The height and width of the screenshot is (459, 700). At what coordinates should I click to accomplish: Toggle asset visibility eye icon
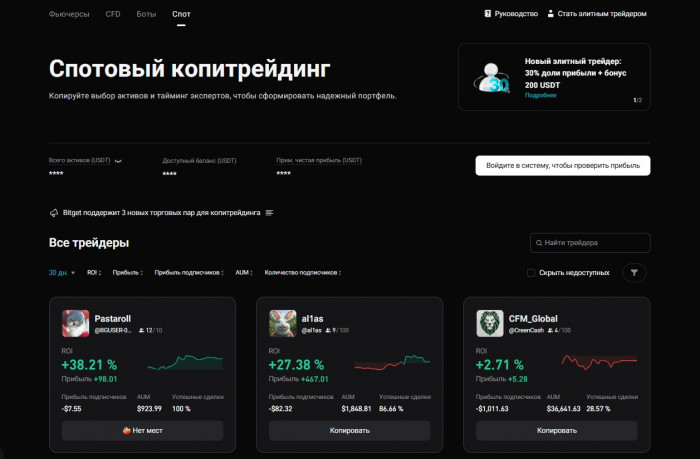point(118,161)
